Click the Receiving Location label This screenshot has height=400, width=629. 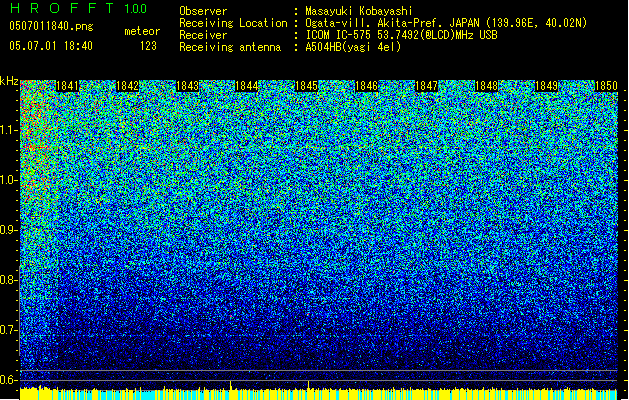click(233, 23)
